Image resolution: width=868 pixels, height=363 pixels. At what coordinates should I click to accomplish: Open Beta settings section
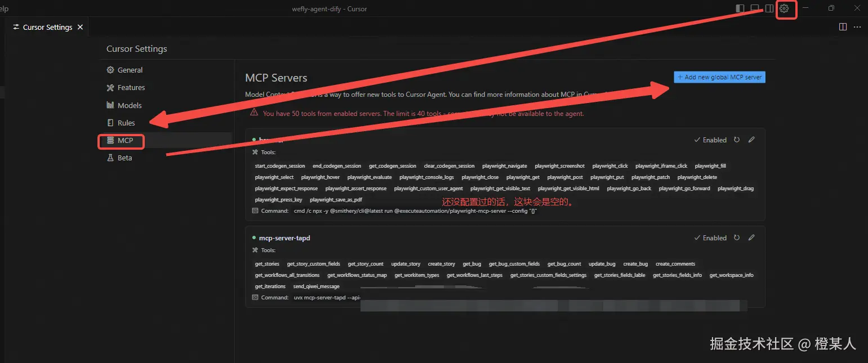[119, 158]
